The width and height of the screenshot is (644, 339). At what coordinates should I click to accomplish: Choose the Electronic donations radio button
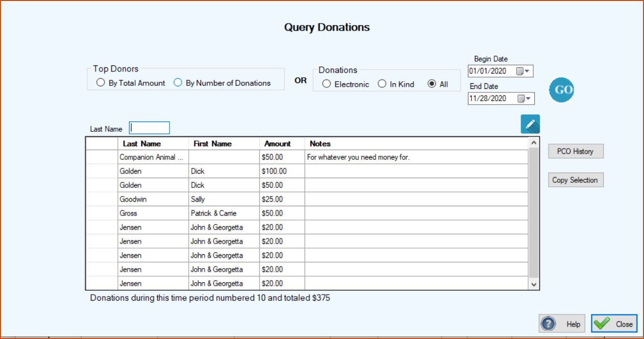pos(345,84)
